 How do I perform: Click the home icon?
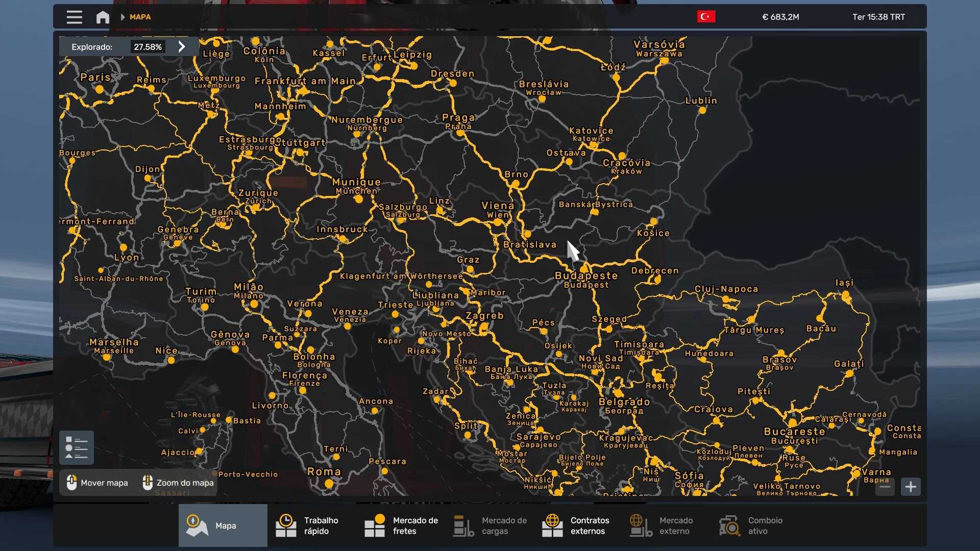coord(103,17)
